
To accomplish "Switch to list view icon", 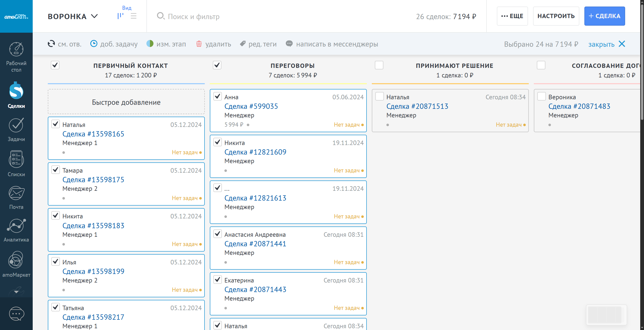I will [x=134, y=16].
